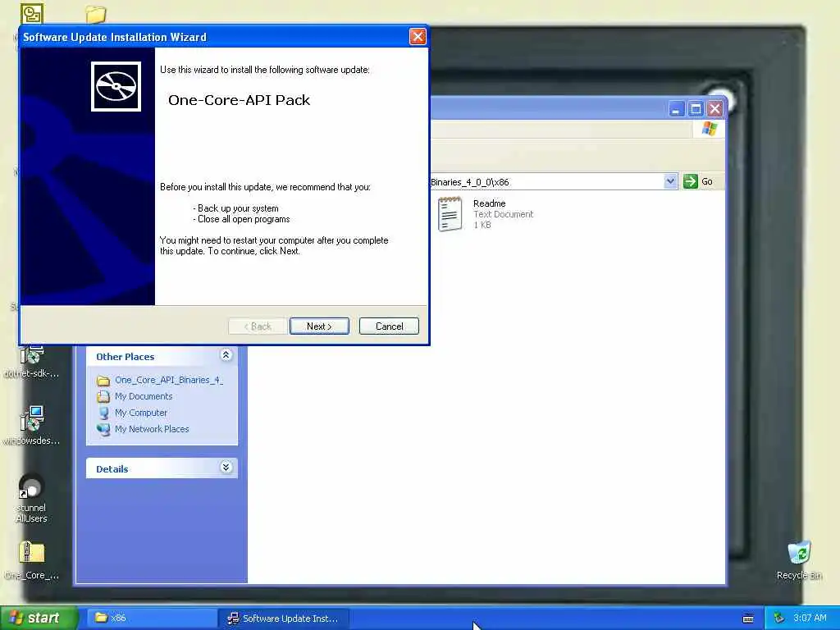
Task: Click the Details panel header
Action: [x=162, y=468]
